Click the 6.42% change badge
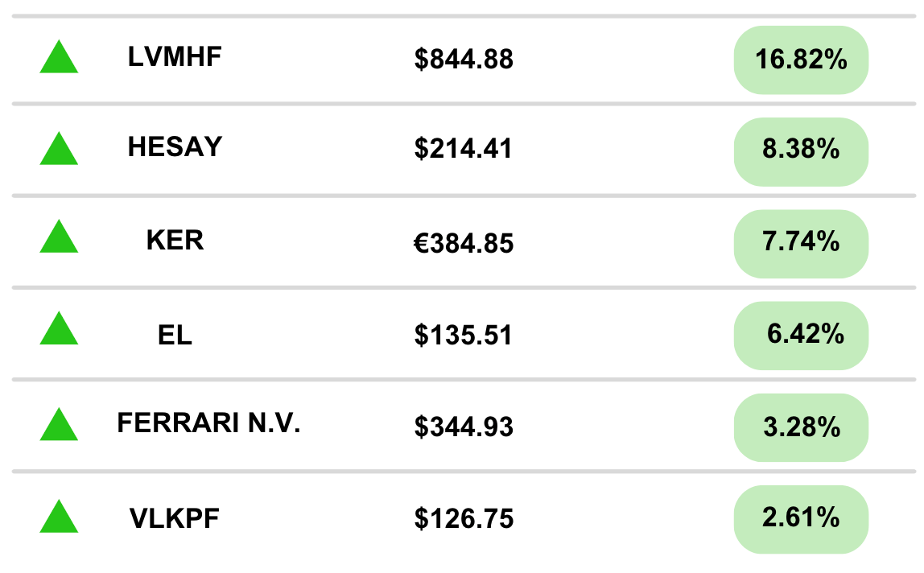The image size is (924, 573). tap(801, 336)
